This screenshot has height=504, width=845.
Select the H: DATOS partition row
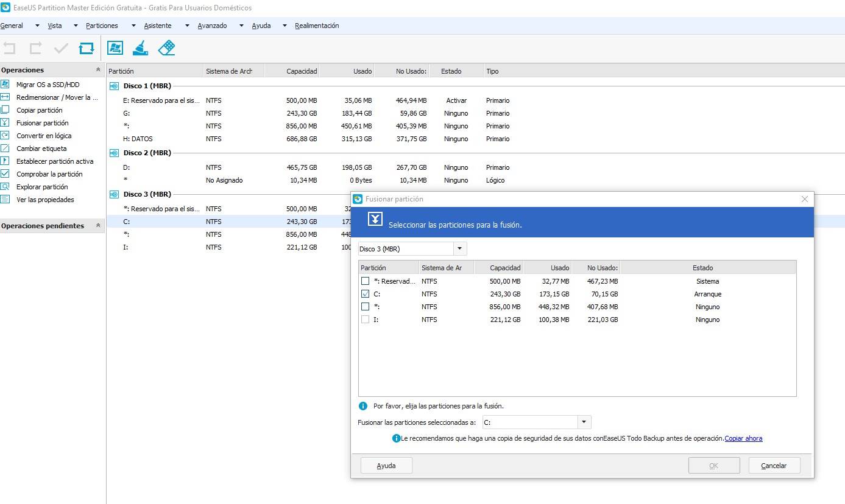pos(475,139)
